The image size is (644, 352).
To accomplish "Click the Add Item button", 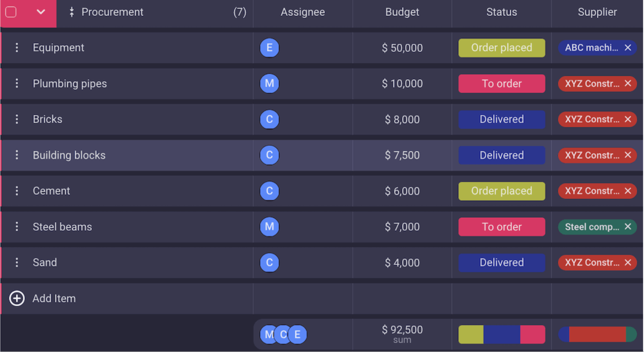I will pos(54,298).
